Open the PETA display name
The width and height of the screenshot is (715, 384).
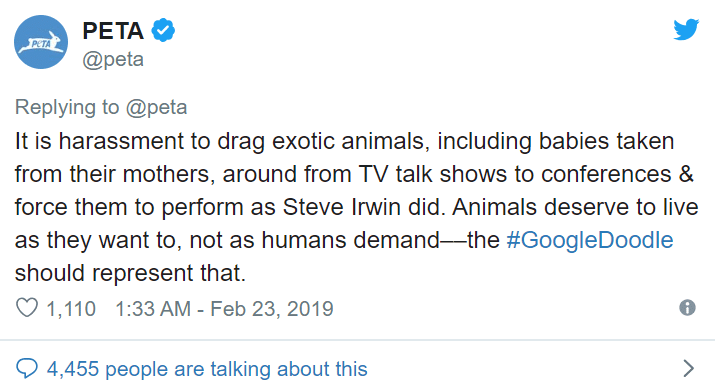[x=113, y=31]
